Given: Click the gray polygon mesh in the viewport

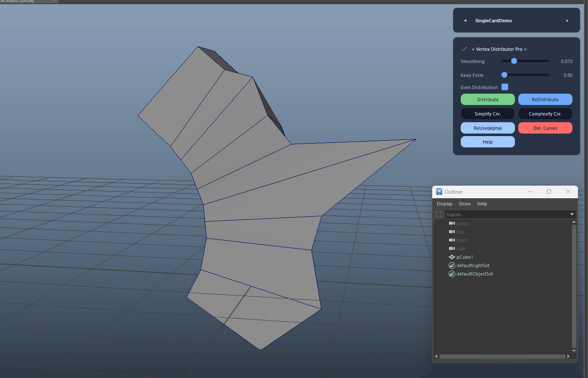Looking at the screenshot, I should (256, 197).
